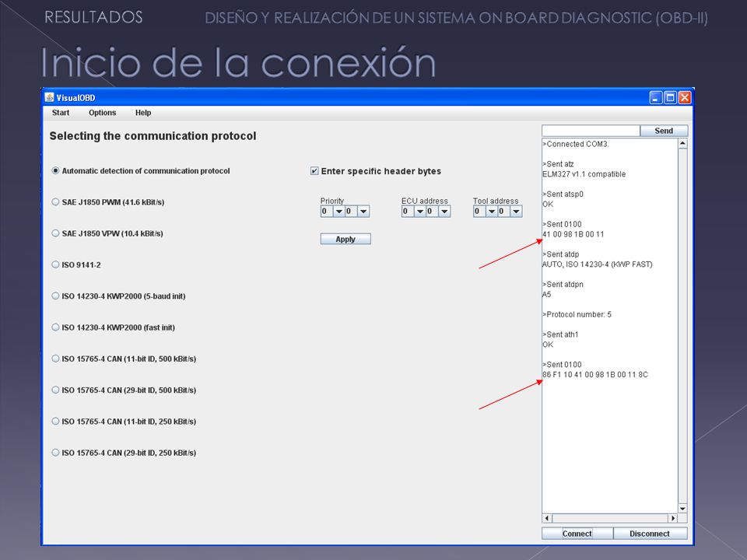
Task: Click console line 'ELM327 v1.1 compatible'
Action: 584,174
